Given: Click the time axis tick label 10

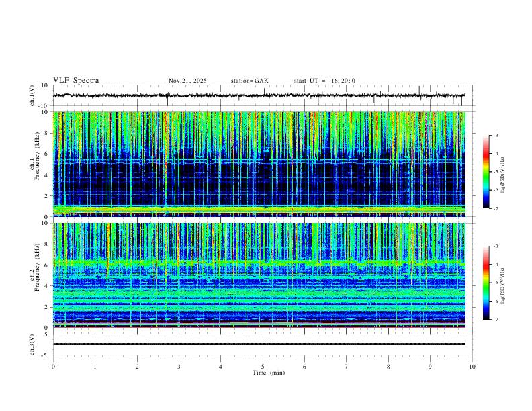Looking at the screenshot, I should [x=472, y=367].
